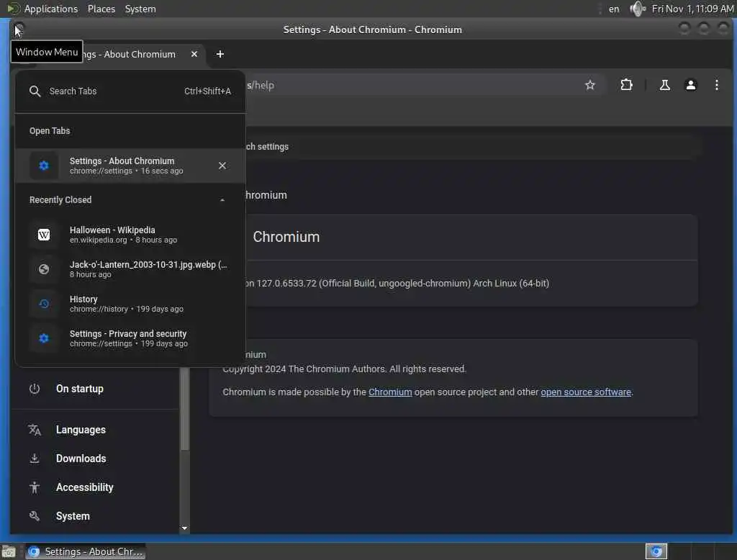This screenshot has height=560, width=737.
Task: Click gear favicon of About Chromium entry
Action: [44, 166]
